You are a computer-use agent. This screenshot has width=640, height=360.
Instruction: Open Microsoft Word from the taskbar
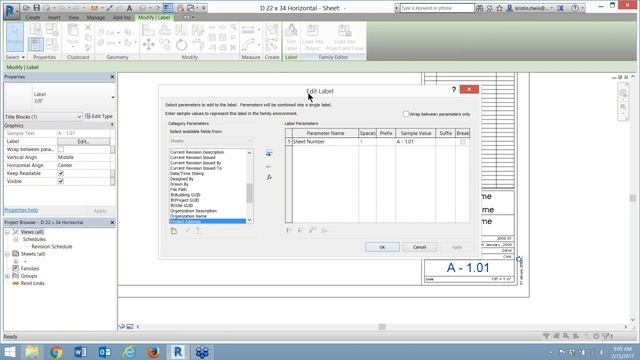(x=80, y=352)
